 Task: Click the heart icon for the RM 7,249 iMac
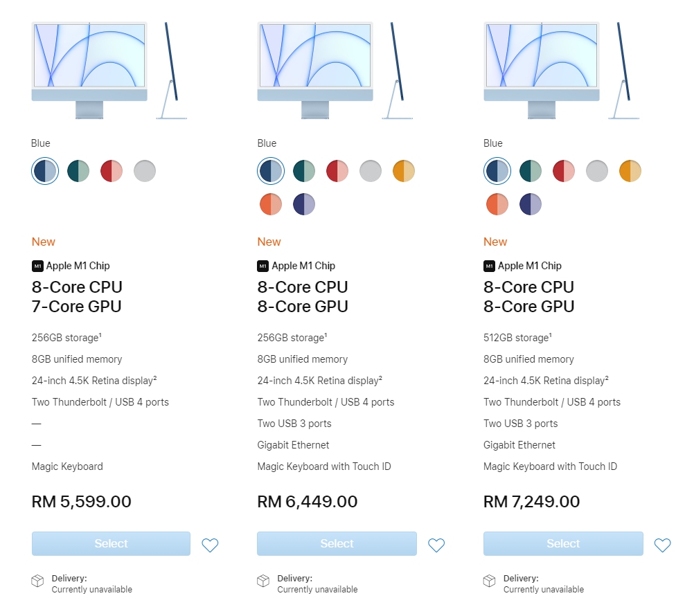pyautogui.click(x=662, y=544)
